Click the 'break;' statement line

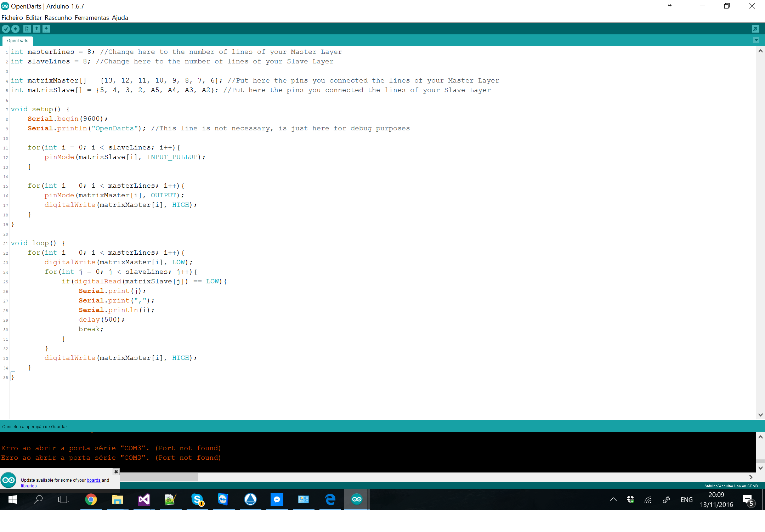click(x=91, y=329)
